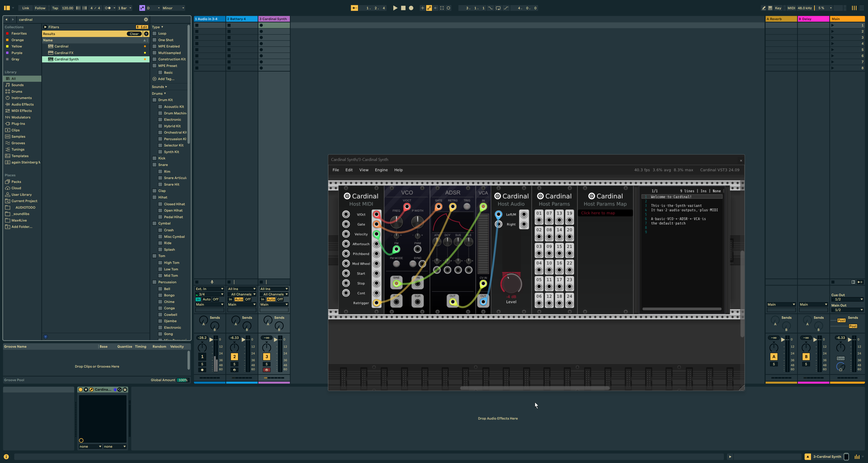This screenshot has width=868, height=463.
Task: Toggle the Draw Mode pencil icon
Action: click(x=764, y=8)
